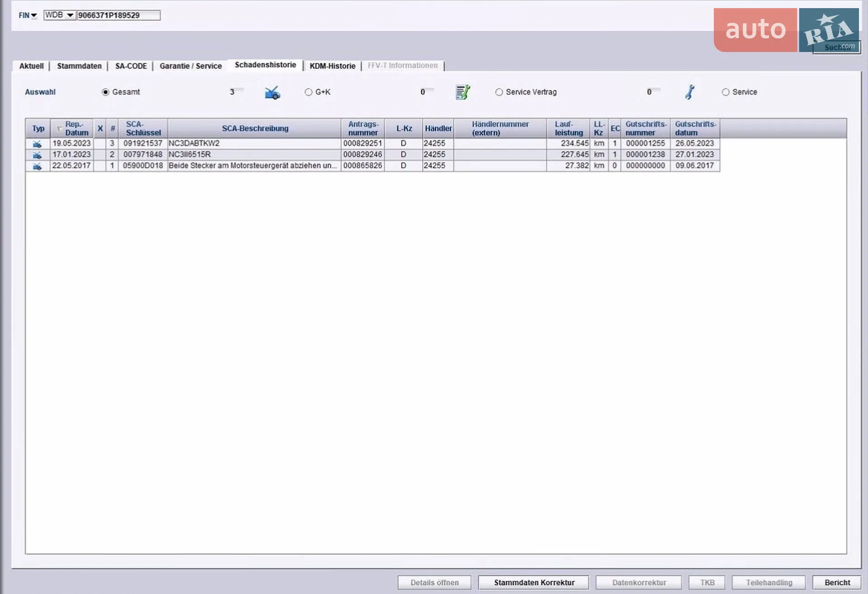Click the Datenkorrektur button
Image resolution: width=868 pixels, height=594 pixels.
click(x=639, y=582)
